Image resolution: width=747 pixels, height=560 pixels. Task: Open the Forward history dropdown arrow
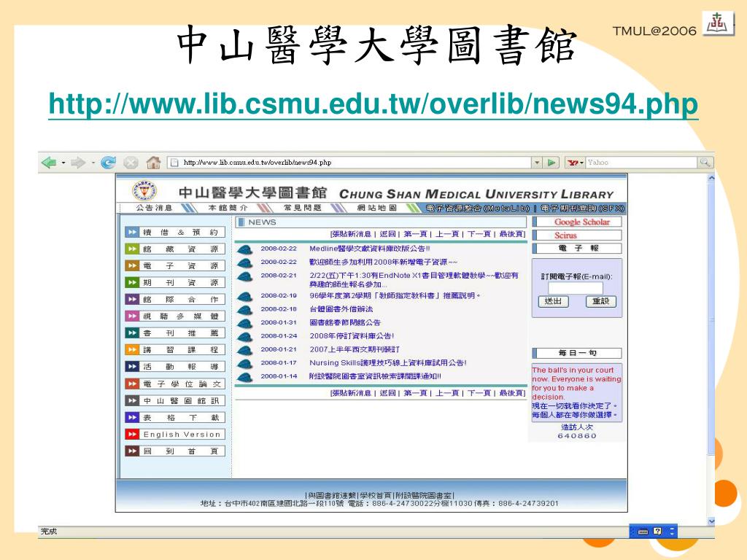(x=93, y=163)
